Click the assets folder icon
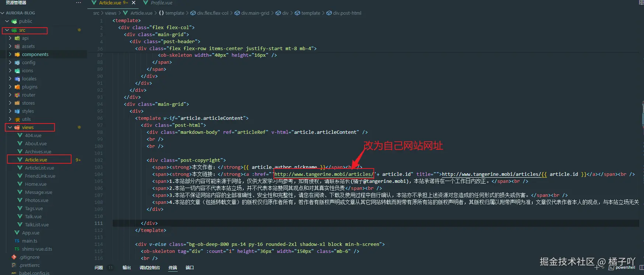 coord(17,46)
